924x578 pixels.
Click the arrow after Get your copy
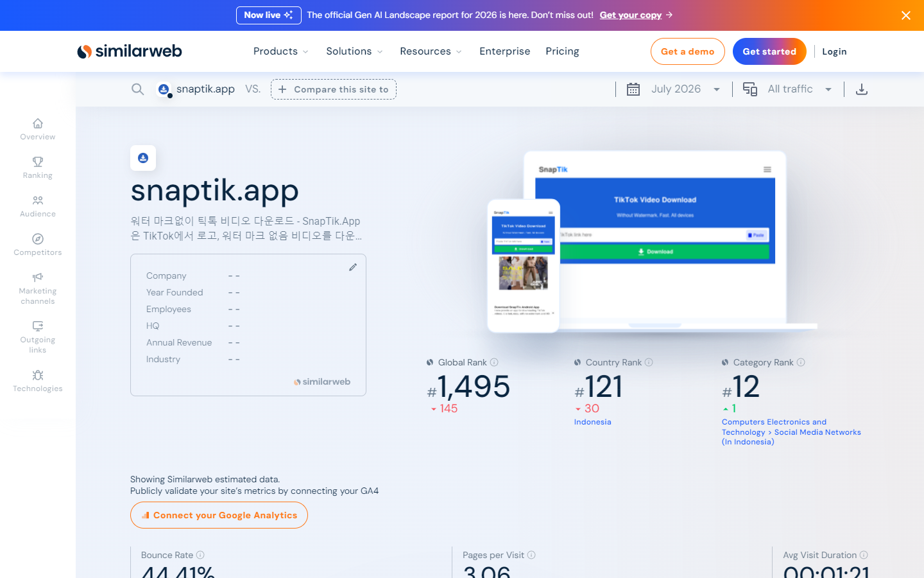tap(669, 15)
